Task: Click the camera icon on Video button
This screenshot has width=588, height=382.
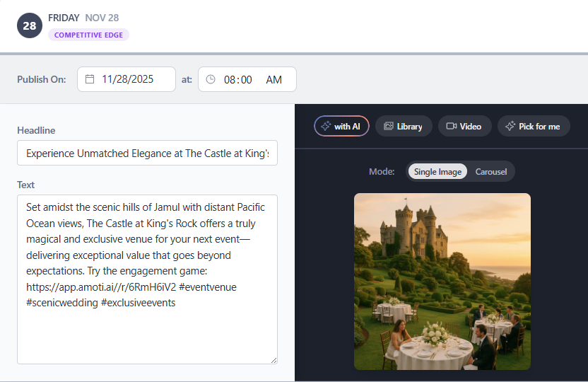Action: 451,126
